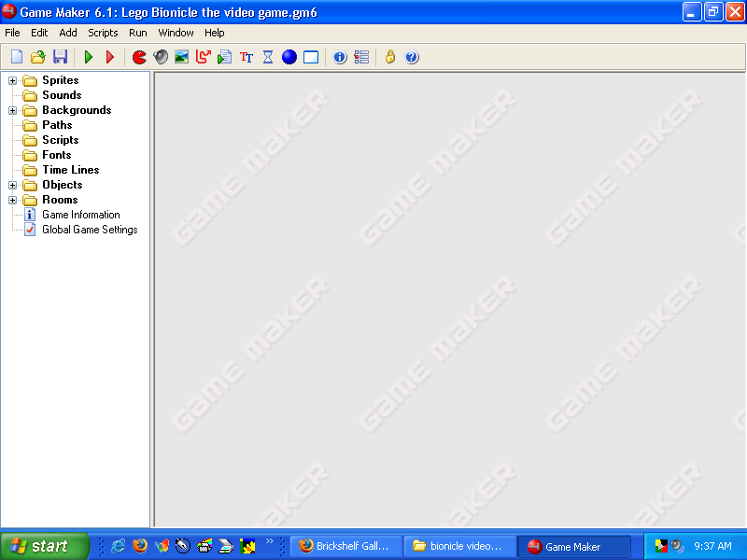Open the Run menu in the menu bar

pyautogui.click(x=137, y=33)
